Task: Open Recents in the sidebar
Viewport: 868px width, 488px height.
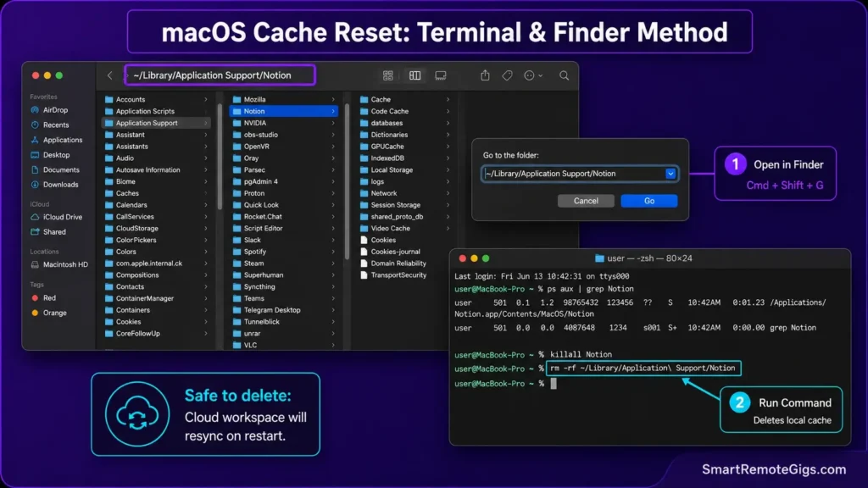Action: click(x=50, y=125)
